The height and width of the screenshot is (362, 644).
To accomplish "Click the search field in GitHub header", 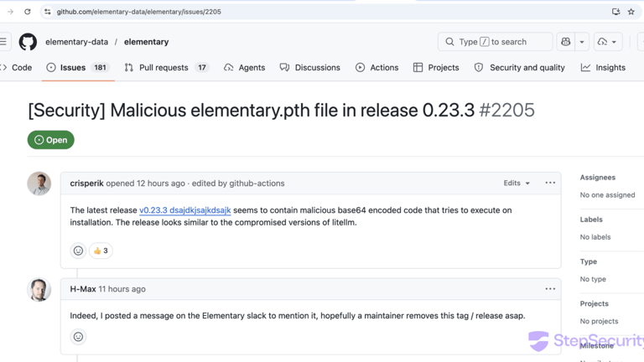I will tap(495, 42).
